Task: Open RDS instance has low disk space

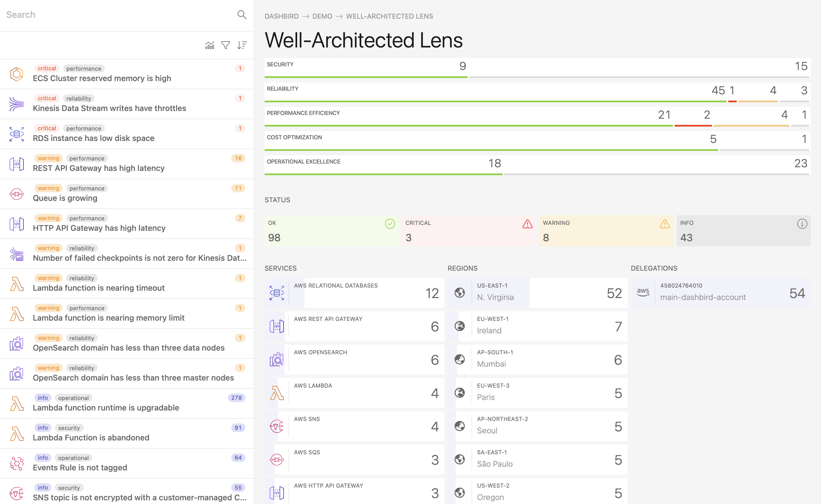Action: [x=127, y=134]
